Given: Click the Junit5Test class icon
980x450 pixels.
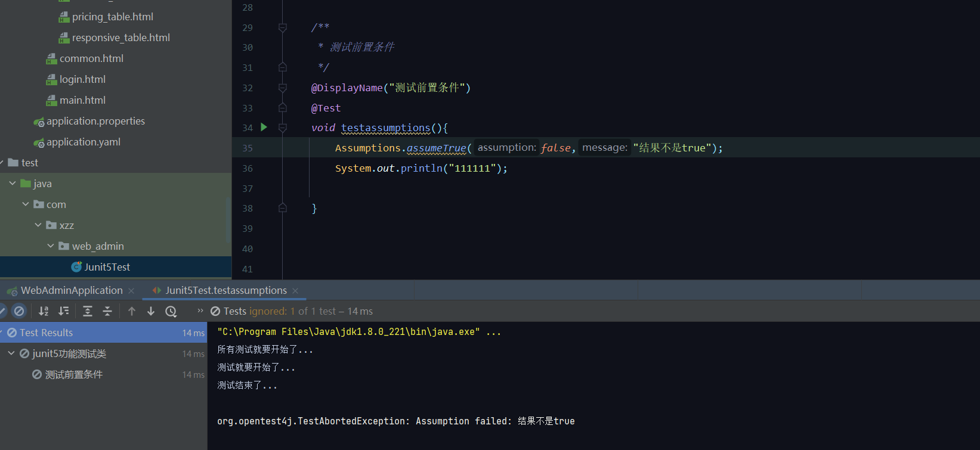Looking at the screenshot, I should click(76, 267).
